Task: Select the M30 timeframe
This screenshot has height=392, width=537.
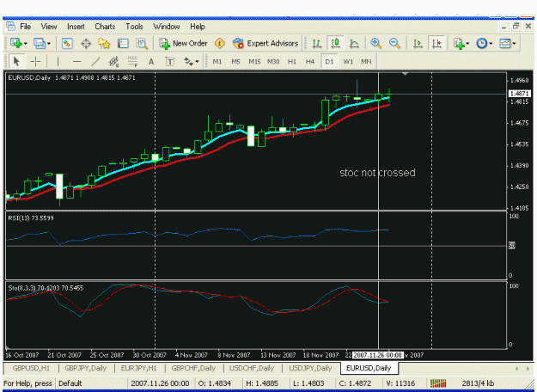Action: (273, 62)
